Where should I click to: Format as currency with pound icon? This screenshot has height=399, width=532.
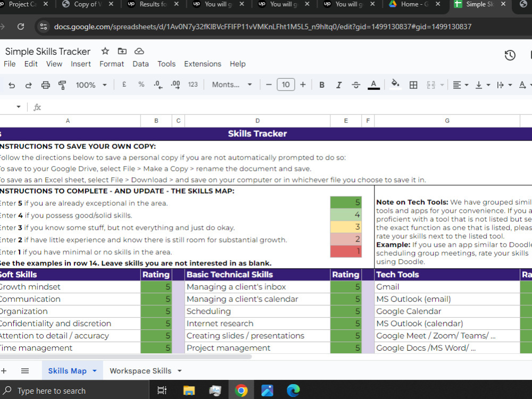124,85
